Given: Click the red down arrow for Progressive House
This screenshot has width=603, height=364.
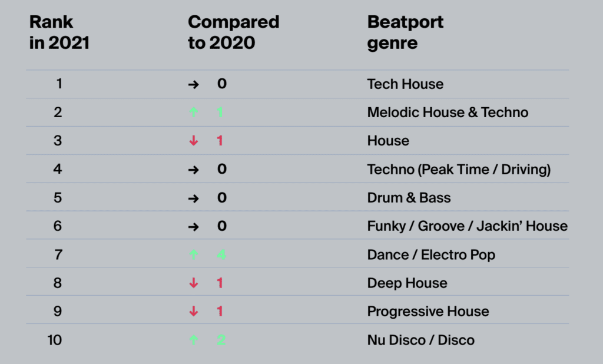Looking at the screenshot, I should click(x=193, y=312).
